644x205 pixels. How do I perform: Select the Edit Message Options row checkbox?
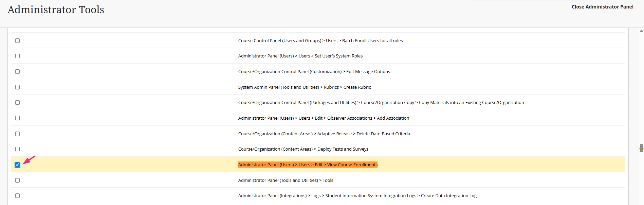18,72
